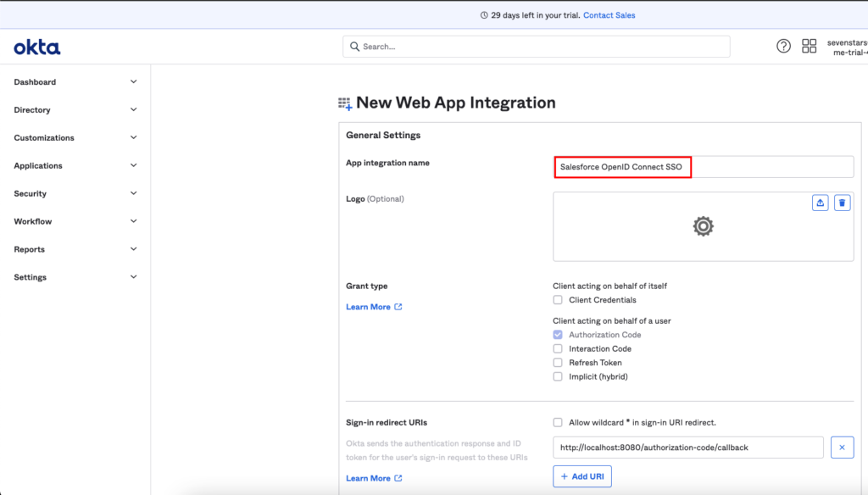Viewport: 868px width, 495px height.
Task: Check the Refresh Token option
Action: (x=558, y=363)
